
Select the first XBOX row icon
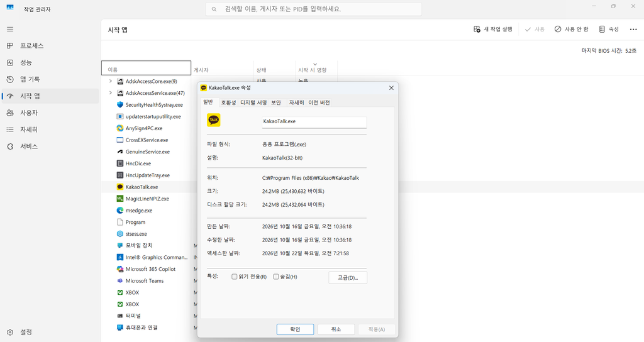pos(120,292)
